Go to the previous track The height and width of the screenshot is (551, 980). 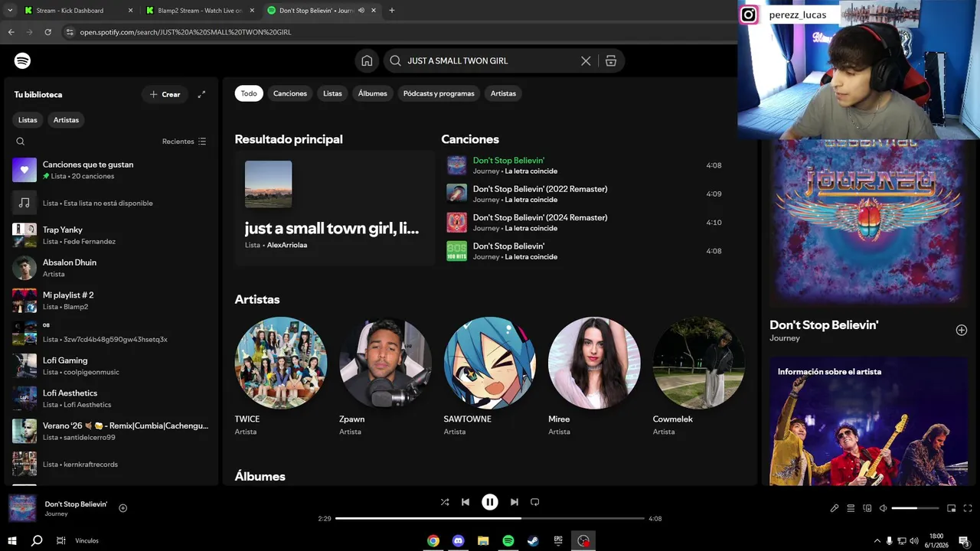pos(465,502)
